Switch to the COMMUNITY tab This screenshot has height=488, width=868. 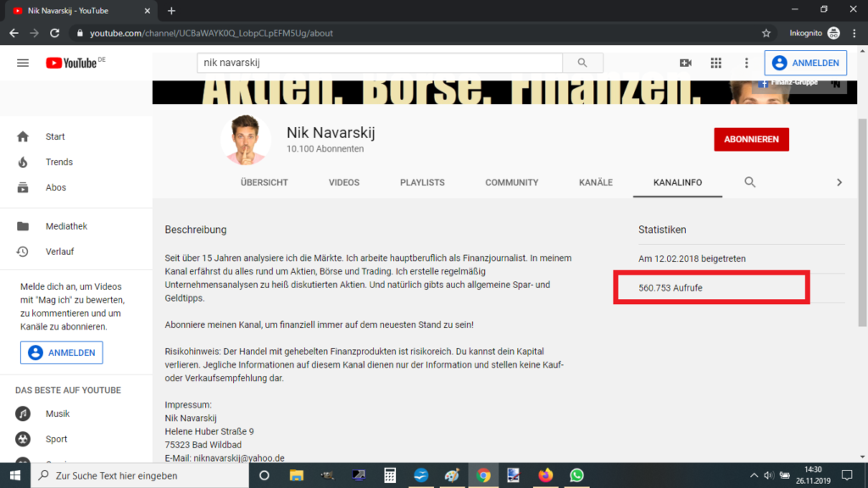tap(511, 183)
